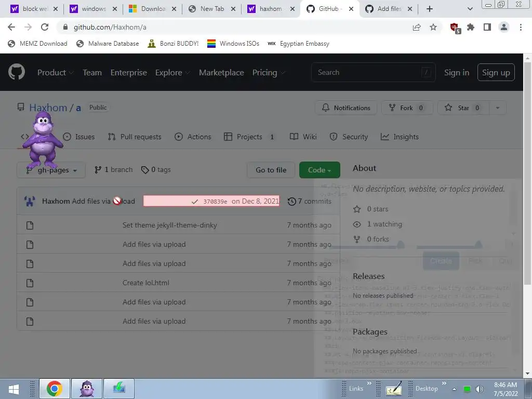Click the Notifications button

pyautogui.click(x=345, y=108)
